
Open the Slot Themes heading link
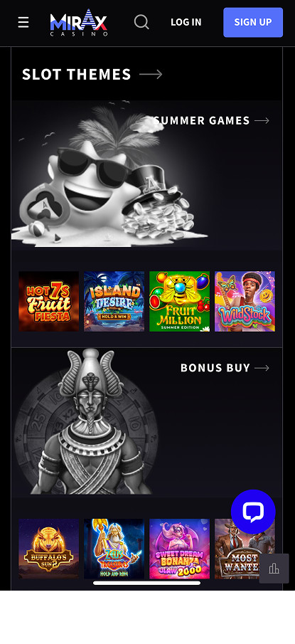(77, 74)
